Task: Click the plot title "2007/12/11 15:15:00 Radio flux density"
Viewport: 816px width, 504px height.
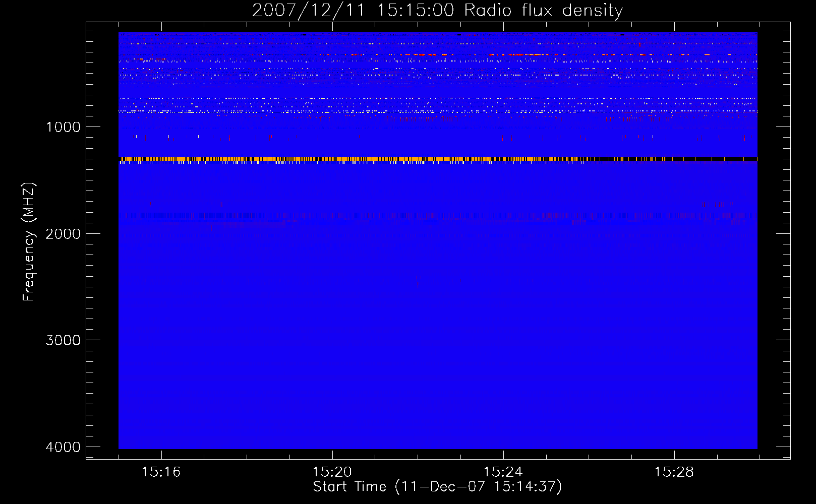Action: (437, 10)
